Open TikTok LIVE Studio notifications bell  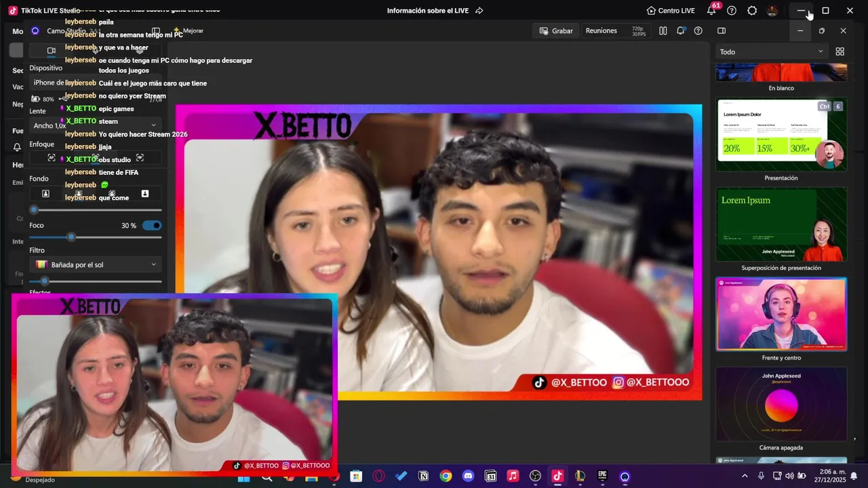(x=711, y=10)
